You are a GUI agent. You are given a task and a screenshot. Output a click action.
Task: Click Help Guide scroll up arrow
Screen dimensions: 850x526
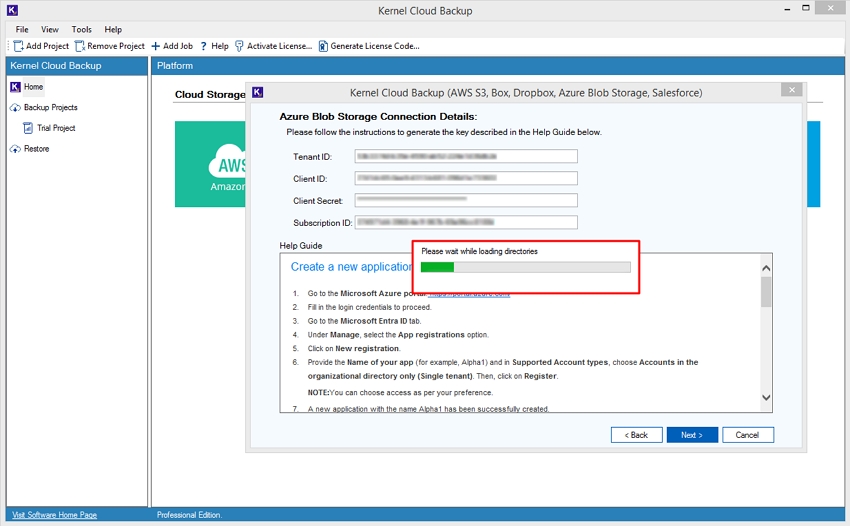click(x=765, y=268)
